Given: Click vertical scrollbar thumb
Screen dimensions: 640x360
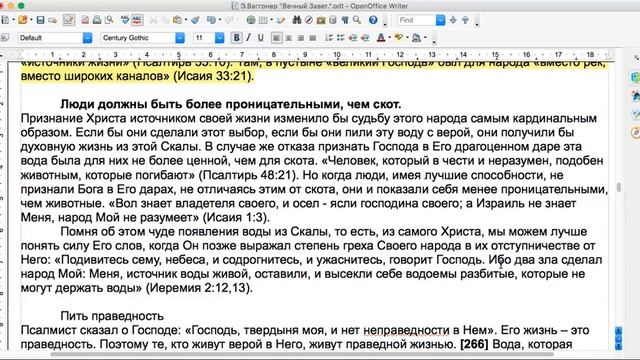Looking at the screenshot, I should 619,187.
